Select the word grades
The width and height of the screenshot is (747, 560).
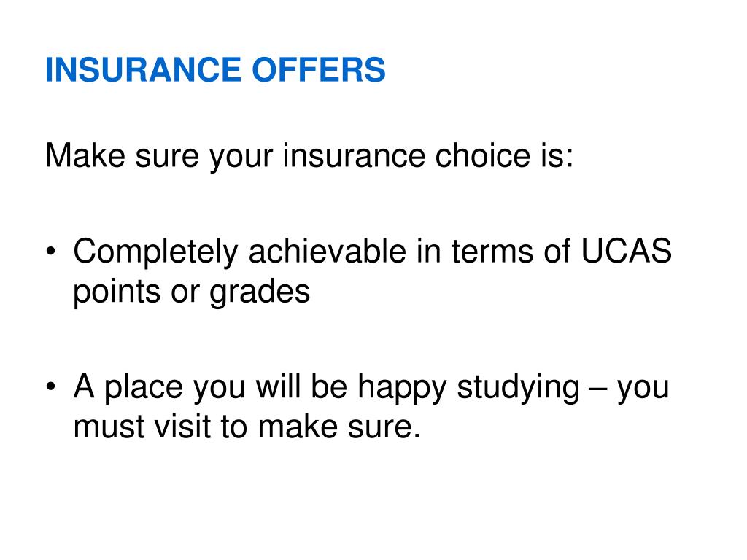point(260,292)
